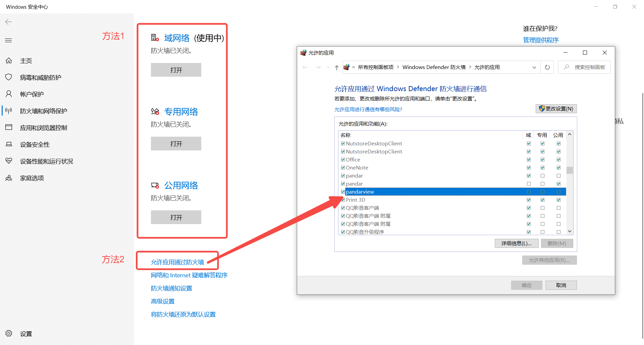The image size is (644, 345).
Task: Open the hamburger navigation menu
Action: point(9,41)
